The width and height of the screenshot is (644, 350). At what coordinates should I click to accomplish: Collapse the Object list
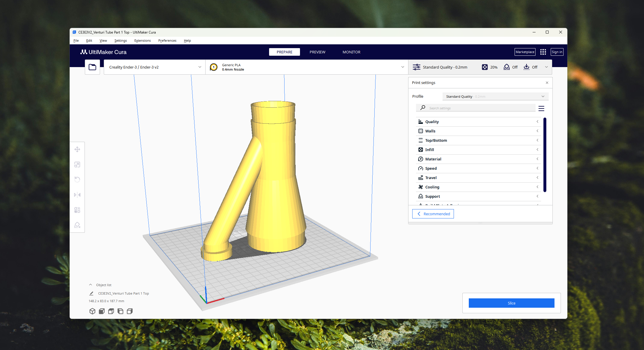(x=90, y=285)
